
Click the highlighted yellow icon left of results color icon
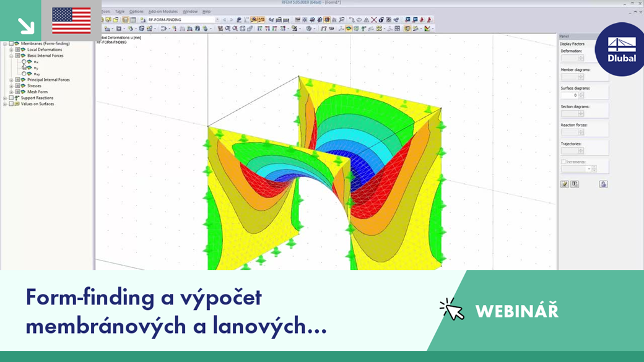[407, 28]
